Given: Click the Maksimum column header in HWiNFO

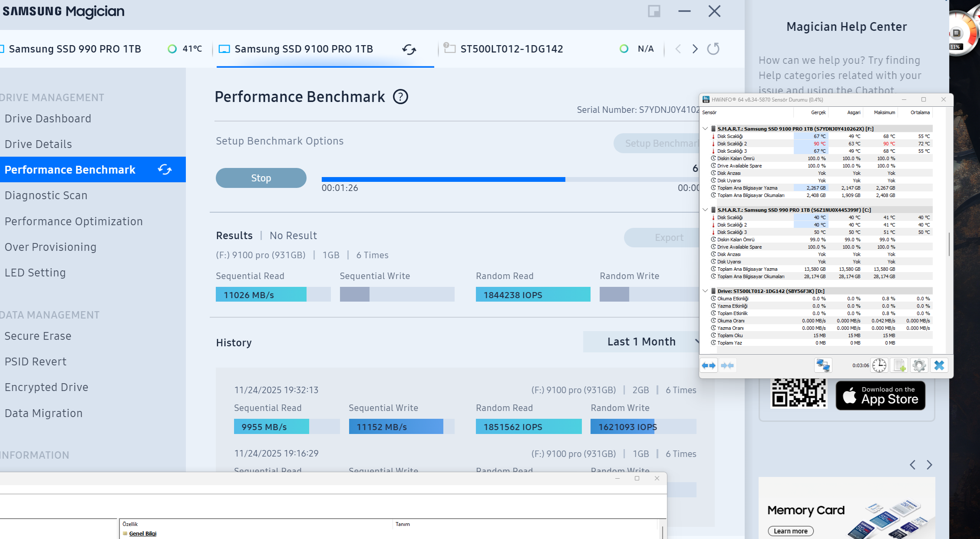Looking at the screenshot, I should [880, 112].
